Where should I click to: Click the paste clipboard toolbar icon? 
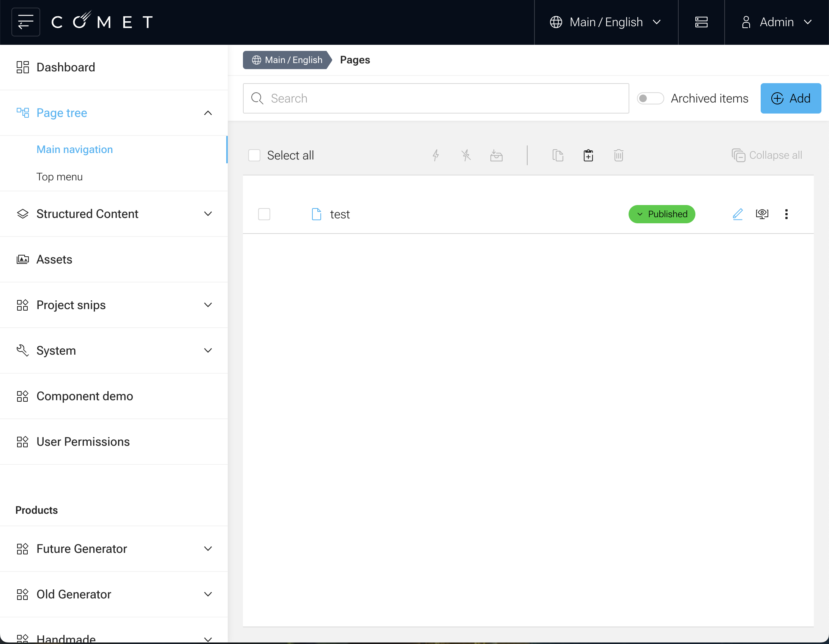pos(588,155)
